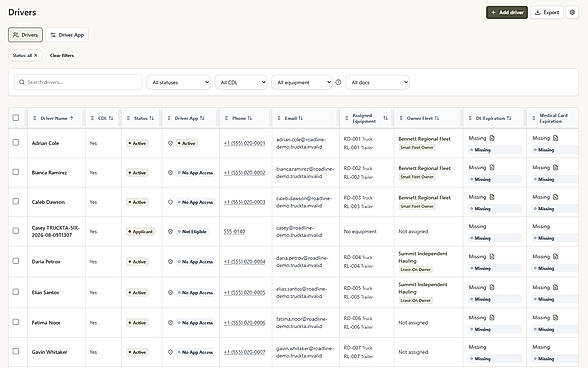Click app status icon in Casey TRUCKTA row

pos(170,231)
